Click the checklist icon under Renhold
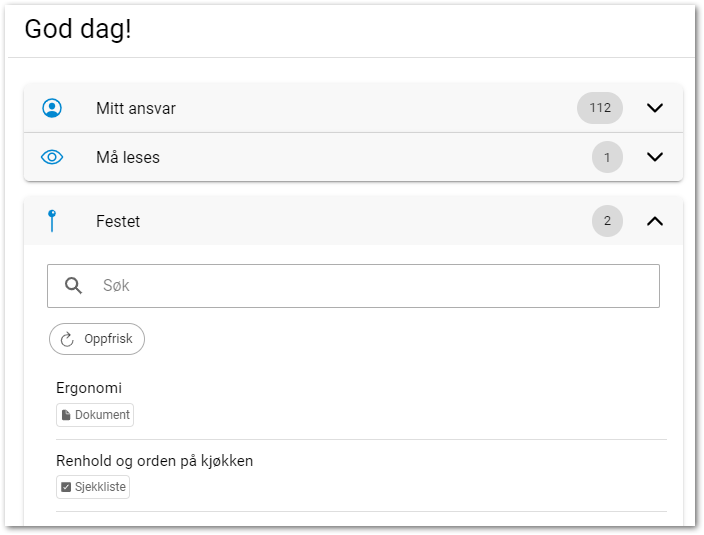Viewport: 704px width, 535px height. pyautogui.click(x=67, y=487)
